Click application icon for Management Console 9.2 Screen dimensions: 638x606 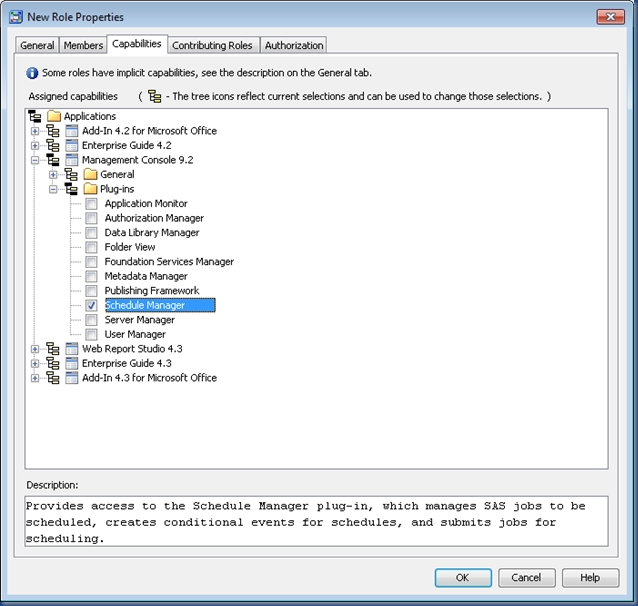point(72,160)
